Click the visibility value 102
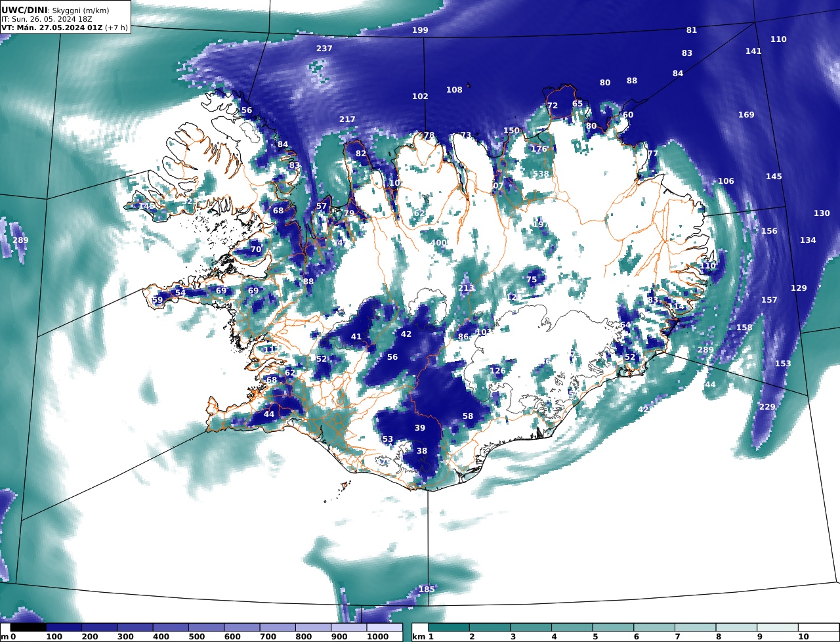840x642 pixels. point(420,96)
